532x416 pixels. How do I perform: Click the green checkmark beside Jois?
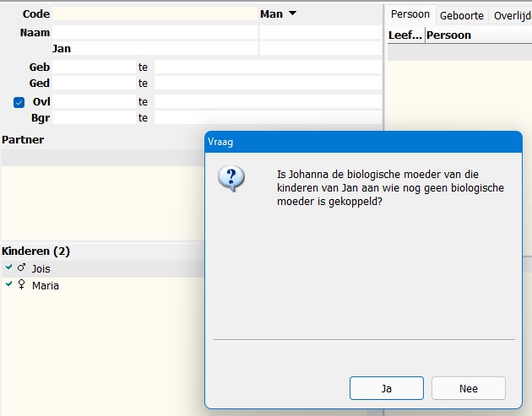pyautogui.click(x=8, y=267)
